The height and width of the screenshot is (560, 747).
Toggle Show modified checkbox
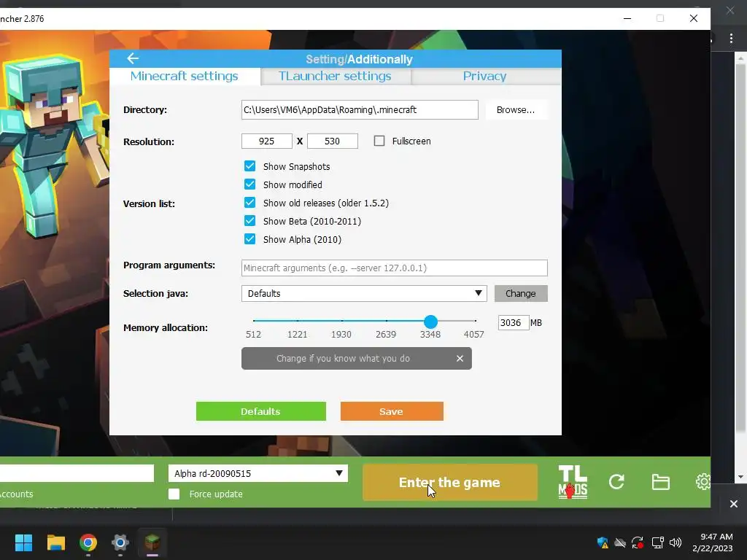click(x=249, y=184)
